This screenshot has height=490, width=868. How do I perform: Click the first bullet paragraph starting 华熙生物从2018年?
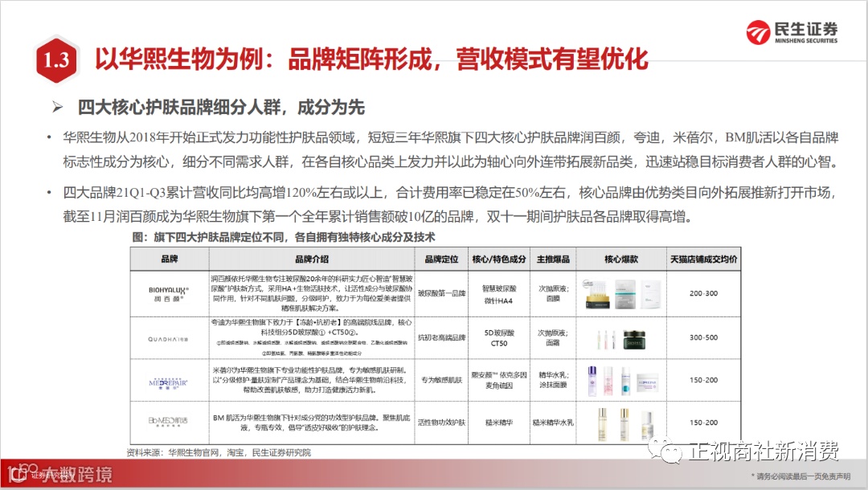450,149
